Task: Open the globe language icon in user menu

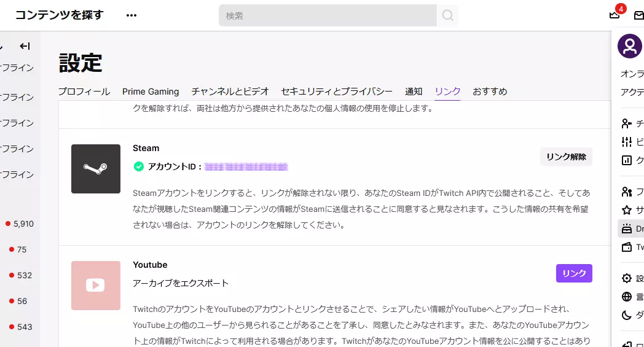Action: pyautogui.click(x=626, y=297)
